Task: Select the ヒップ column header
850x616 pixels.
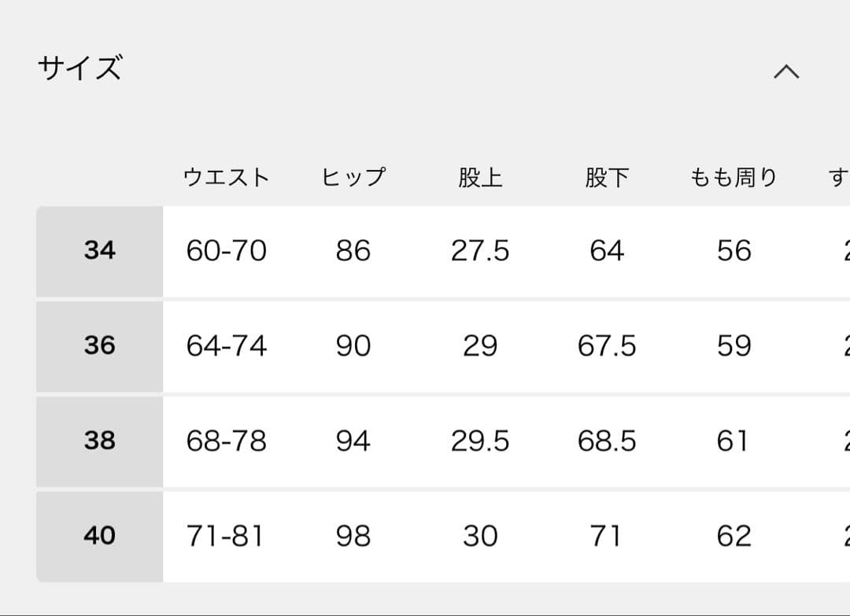Action: [353, 177]
